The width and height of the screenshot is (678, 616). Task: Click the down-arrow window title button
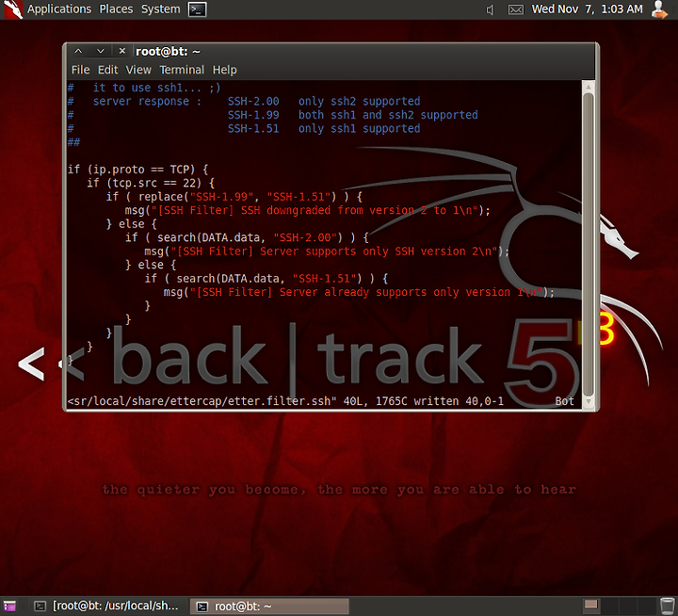101,51
